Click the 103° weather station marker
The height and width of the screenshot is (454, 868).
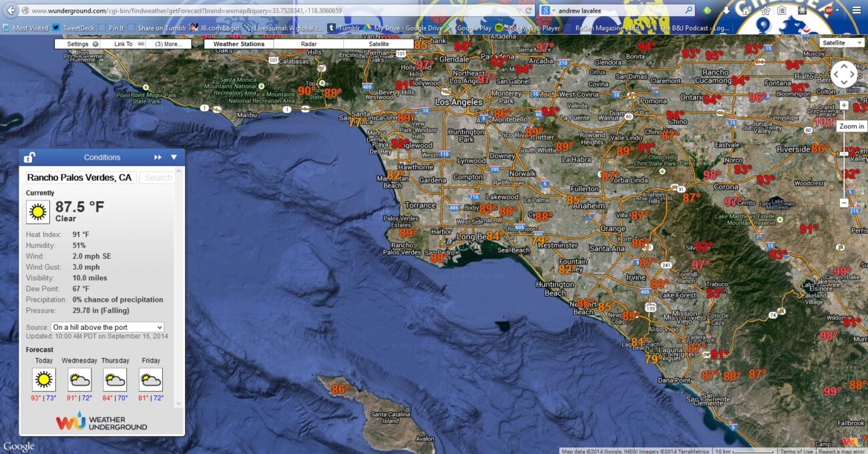826,122
